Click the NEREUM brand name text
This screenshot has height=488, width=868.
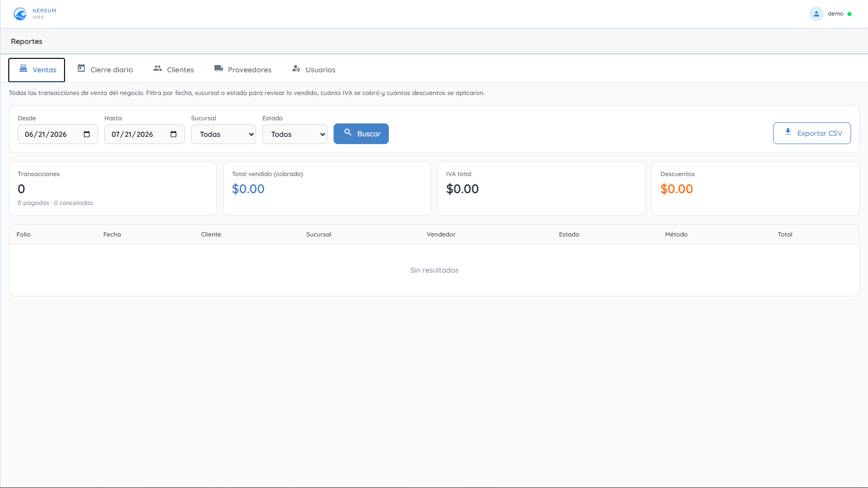(x=44, y=10)
